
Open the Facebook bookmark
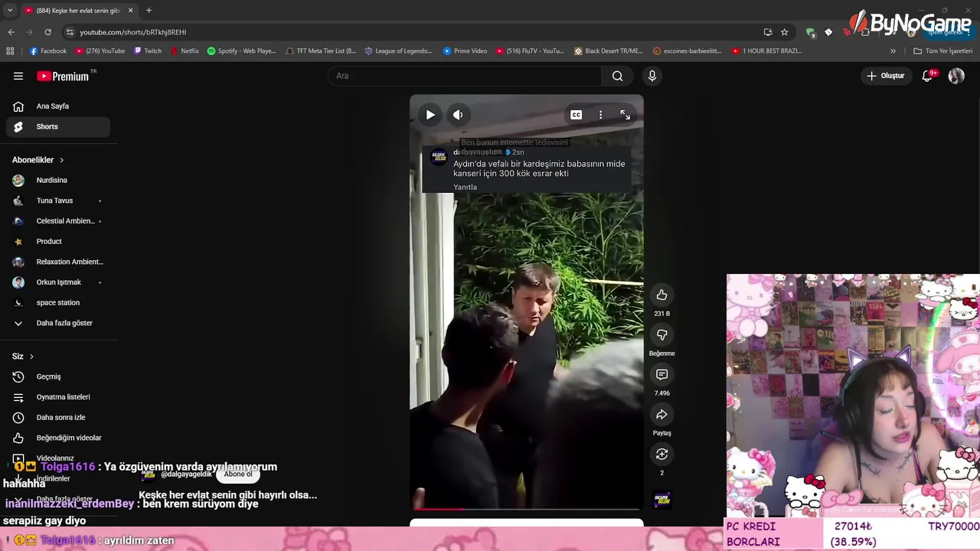point(48,51)
